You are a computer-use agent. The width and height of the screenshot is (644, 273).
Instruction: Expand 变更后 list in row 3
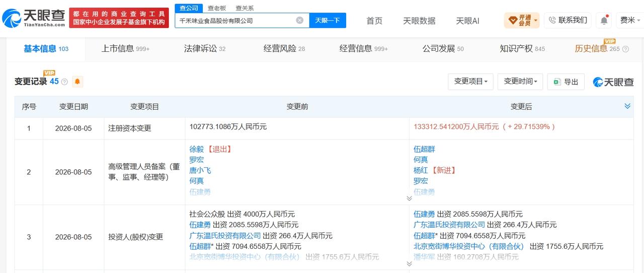[409, 263]
